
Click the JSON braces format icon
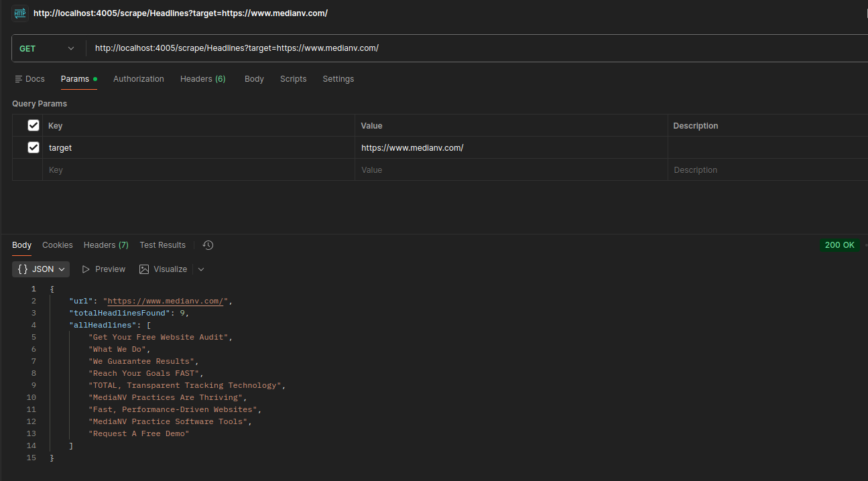[23, 269]
